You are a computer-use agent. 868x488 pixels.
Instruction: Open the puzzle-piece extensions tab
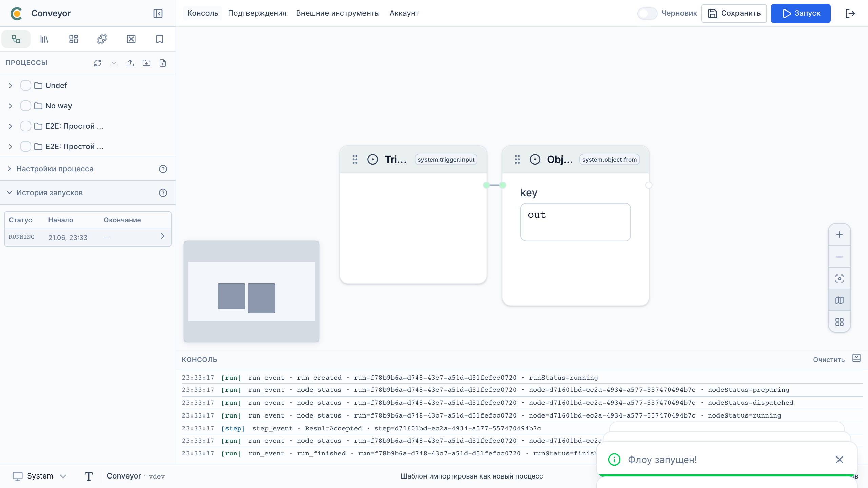coord(102,39)
